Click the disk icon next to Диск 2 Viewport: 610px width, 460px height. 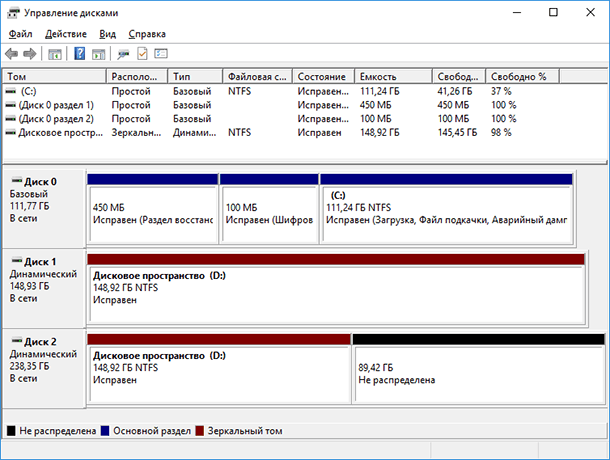[17, 340]
